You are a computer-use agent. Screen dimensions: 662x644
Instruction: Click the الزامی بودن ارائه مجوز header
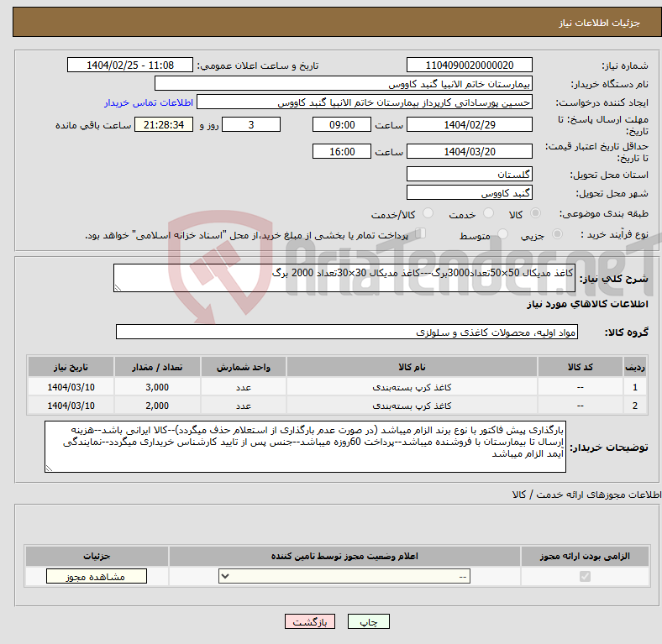pyautogui.click(x=585, y=556)
